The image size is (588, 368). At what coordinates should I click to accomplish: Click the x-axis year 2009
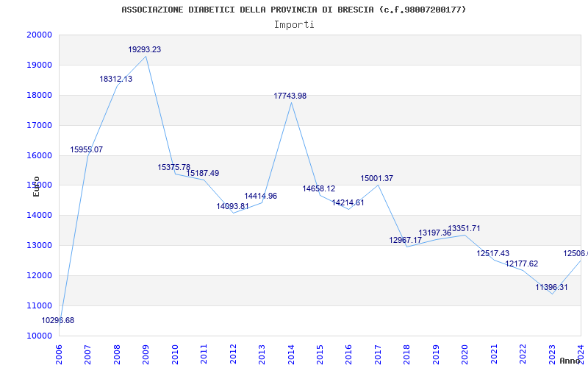(x=146, y=354)
